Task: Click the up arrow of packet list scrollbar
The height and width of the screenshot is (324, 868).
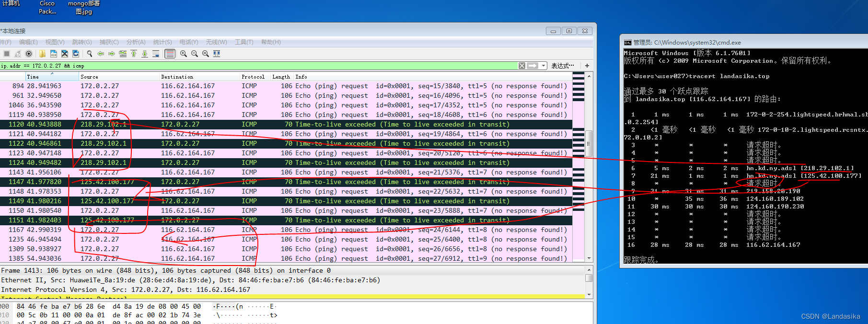Action: 589,76
